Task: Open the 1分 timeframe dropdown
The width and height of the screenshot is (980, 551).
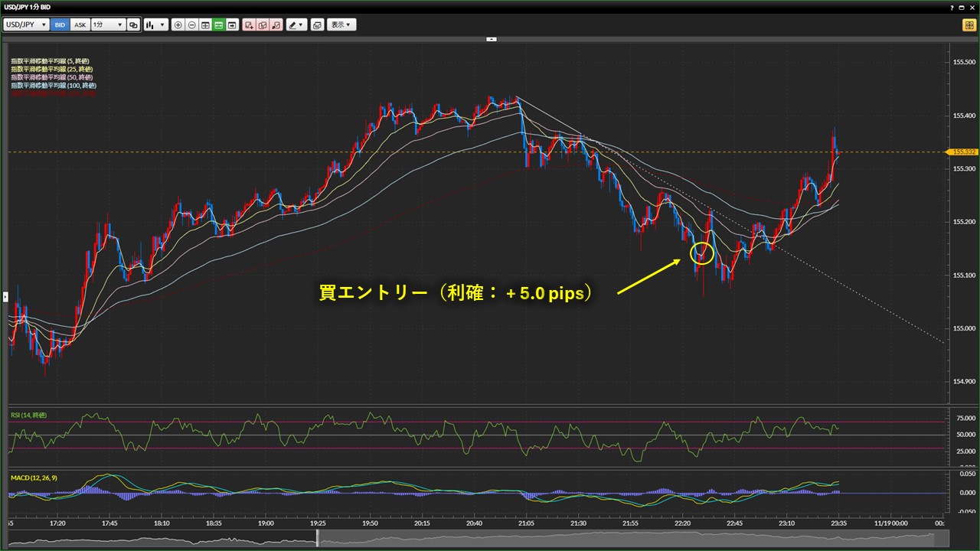Action: coord(108,24)
